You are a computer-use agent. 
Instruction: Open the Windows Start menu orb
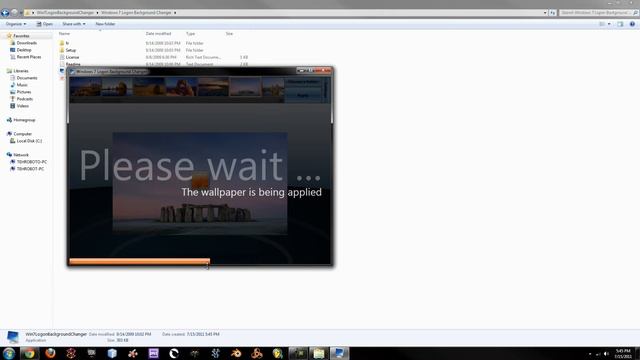click(x=9, y=353)
